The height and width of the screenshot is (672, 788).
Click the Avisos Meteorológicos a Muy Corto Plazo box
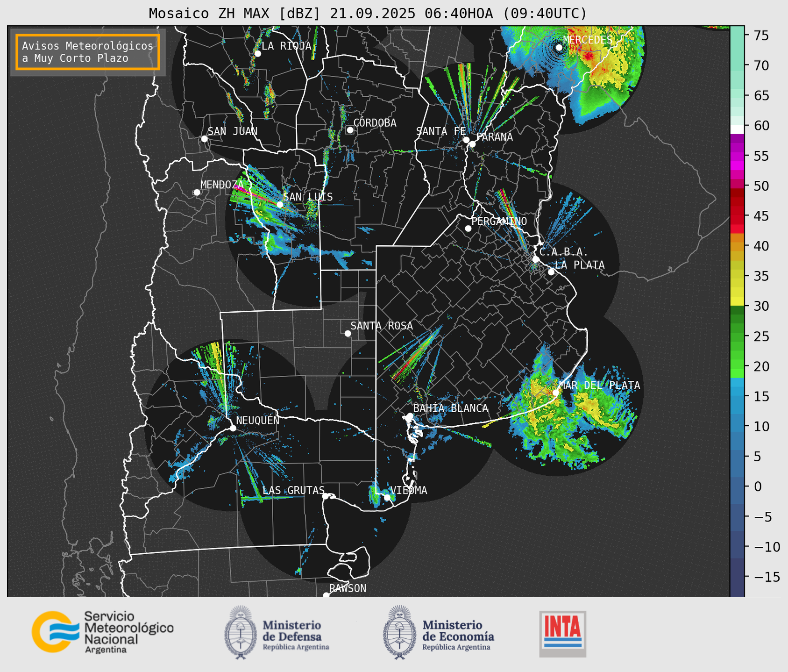click(88, 52)
